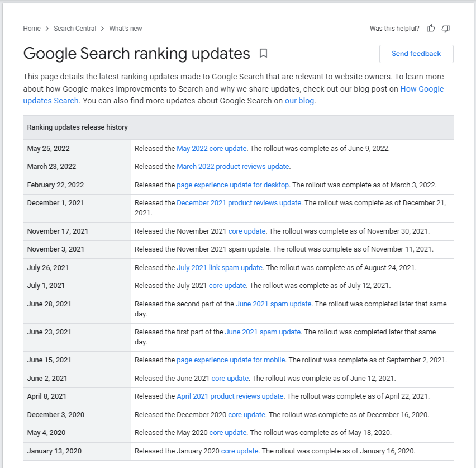Select the Ranking updates release history header
This screenshot has height=468, width=476.
pyautogui.click(x=239, y=127)
